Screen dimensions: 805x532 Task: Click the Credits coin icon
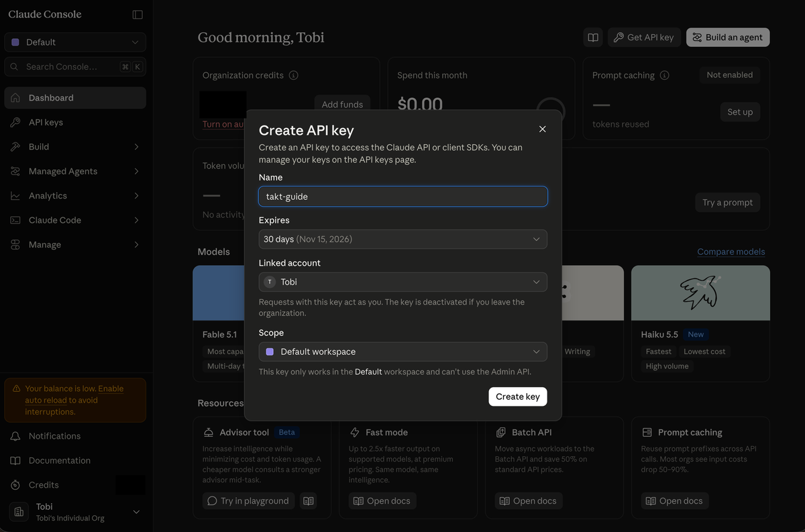pos(15,485)
